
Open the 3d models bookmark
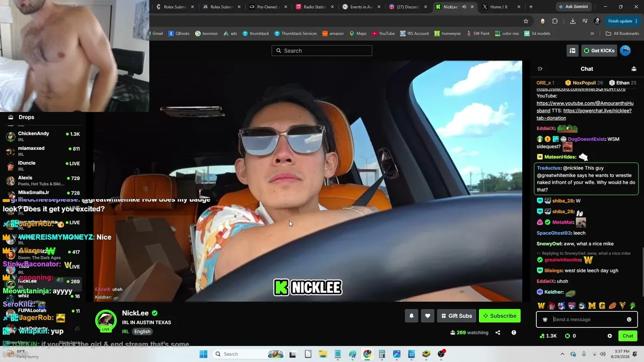(x=537, y=34)
